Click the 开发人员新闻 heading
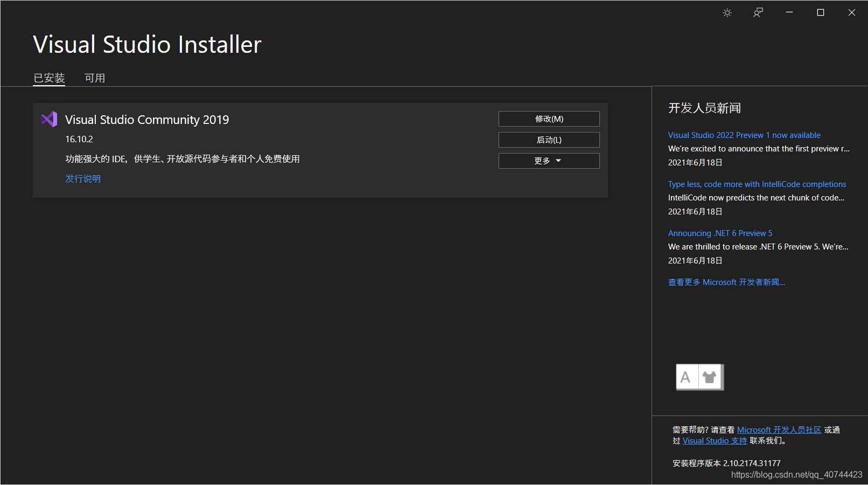Screen dimensions: 868x485 (704, 108)
